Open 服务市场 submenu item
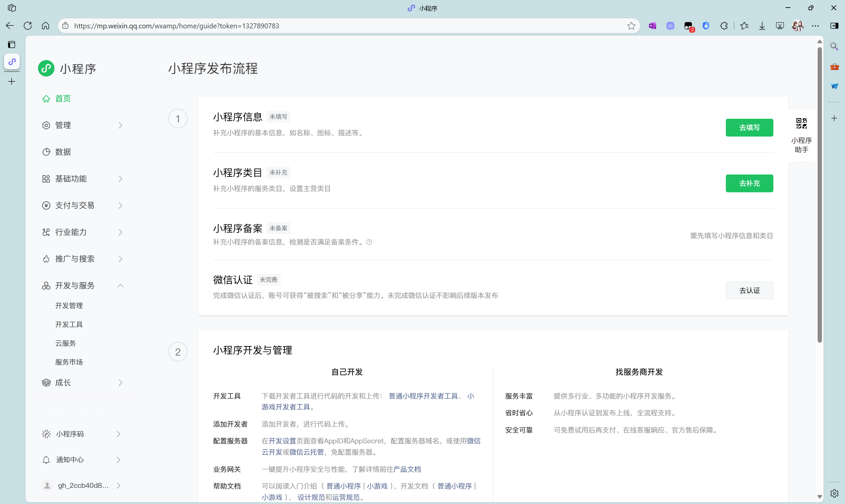This screenshot has width=845, height=504. tap(69, 362)
